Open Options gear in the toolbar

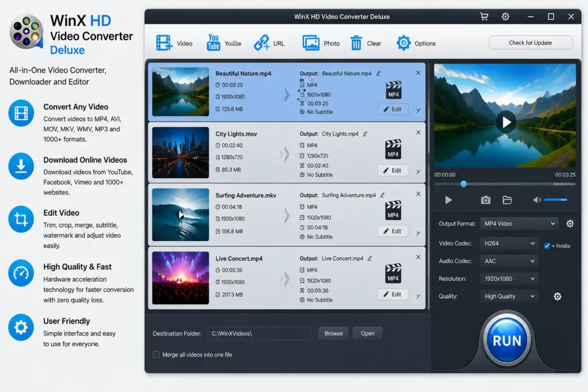tap(404, 42)
